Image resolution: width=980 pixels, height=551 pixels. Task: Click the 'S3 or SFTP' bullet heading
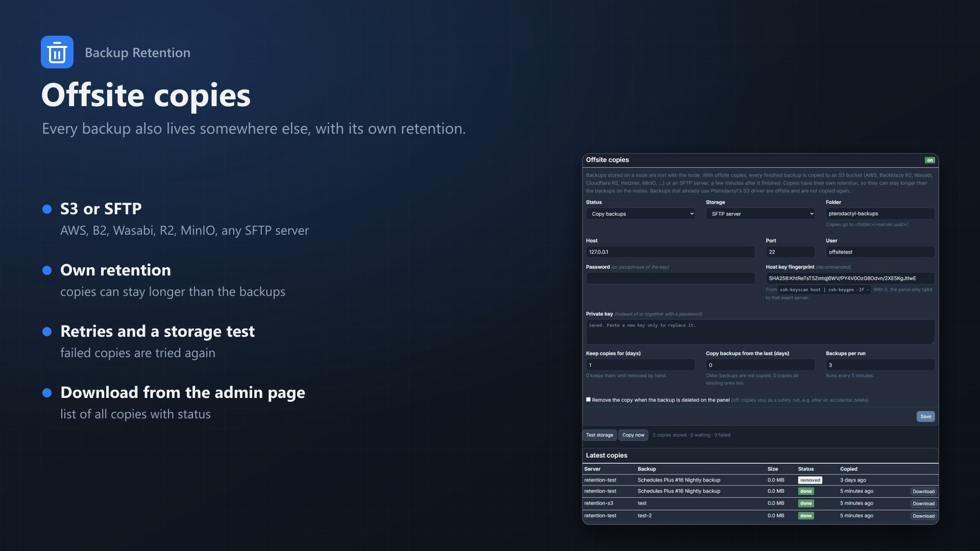[x=101, y=209]
